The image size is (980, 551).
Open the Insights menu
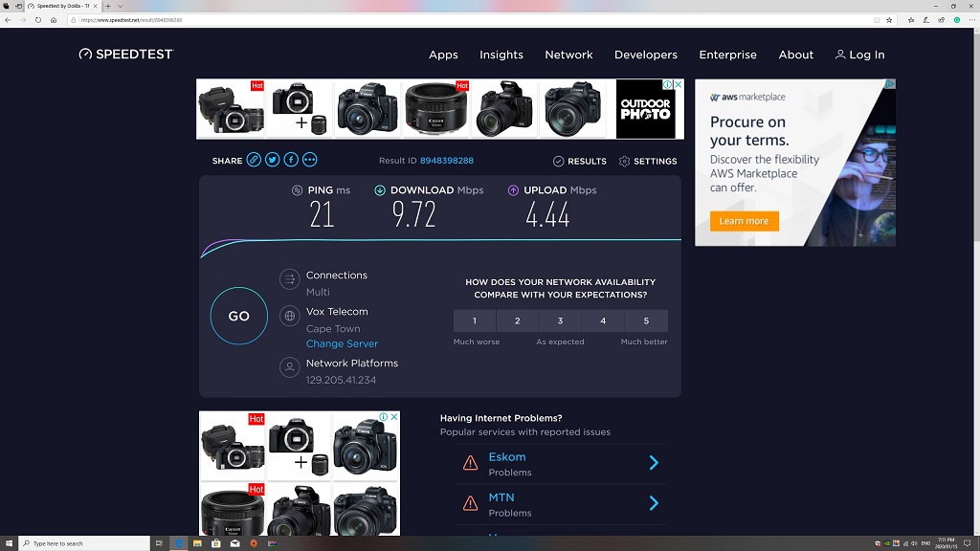coord(501,55)
